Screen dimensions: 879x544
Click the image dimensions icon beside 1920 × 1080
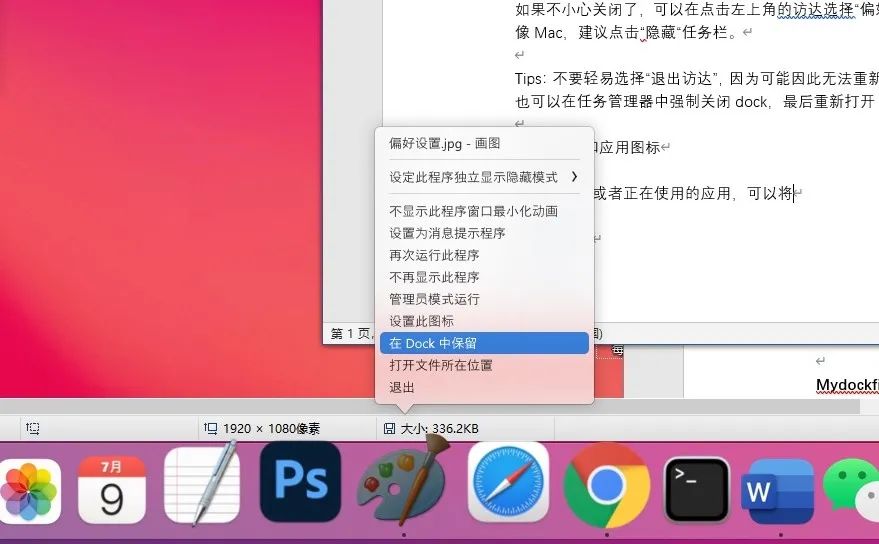210,428
